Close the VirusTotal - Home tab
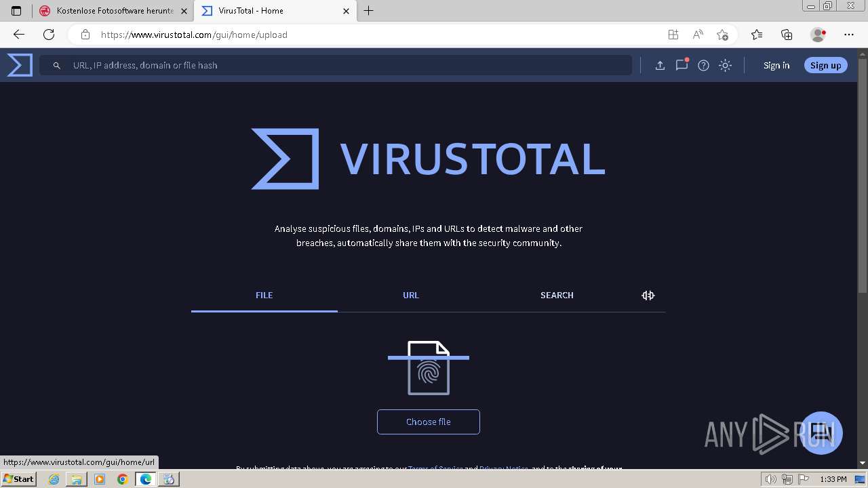 click(346, 11)
